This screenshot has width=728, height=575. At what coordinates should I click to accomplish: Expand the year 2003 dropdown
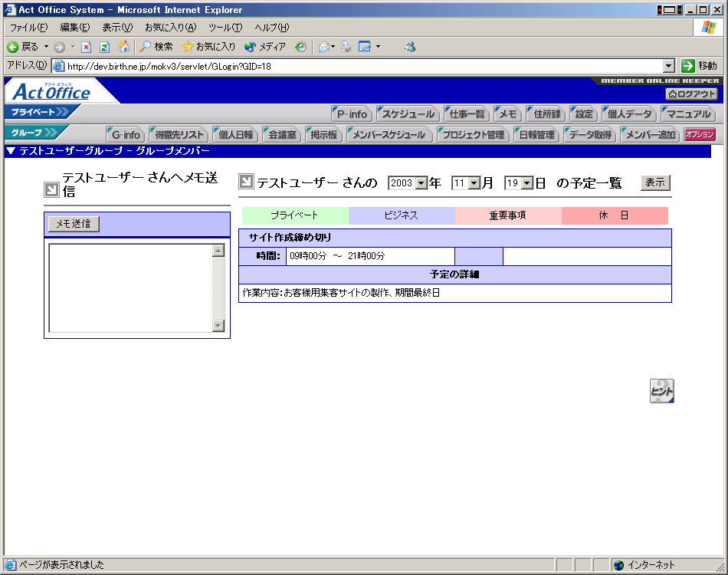[421, 183]
